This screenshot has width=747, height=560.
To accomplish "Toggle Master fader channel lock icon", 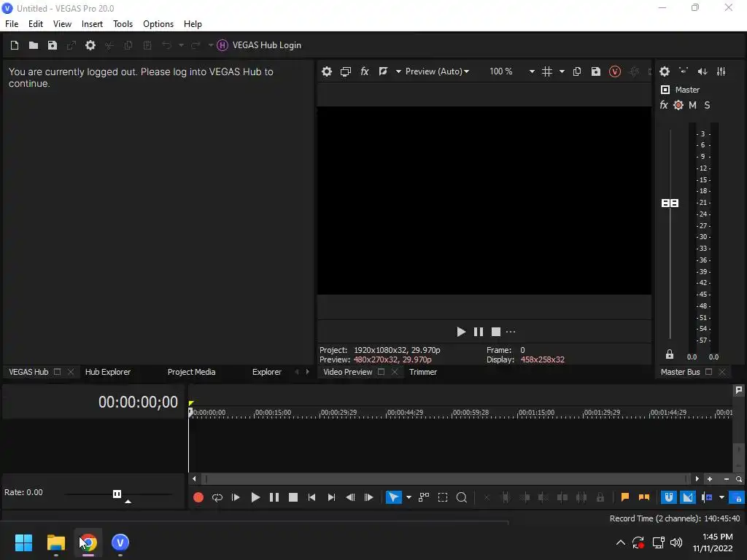I will [x=670, y=354].
